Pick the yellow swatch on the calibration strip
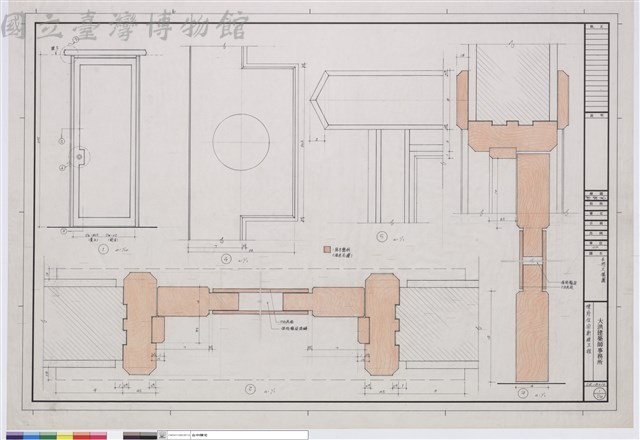 64,436
